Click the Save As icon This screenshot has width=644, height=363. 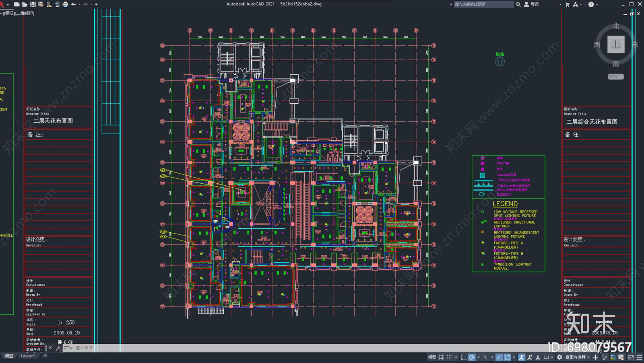click(41, 4)
